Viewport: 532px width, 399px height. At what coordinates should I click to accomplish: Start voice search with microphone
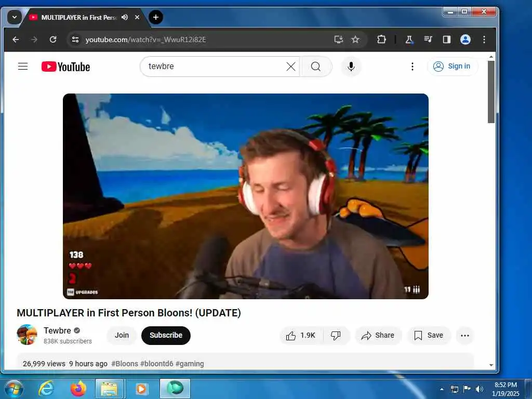pyautogui.click(x=351, y=66)
